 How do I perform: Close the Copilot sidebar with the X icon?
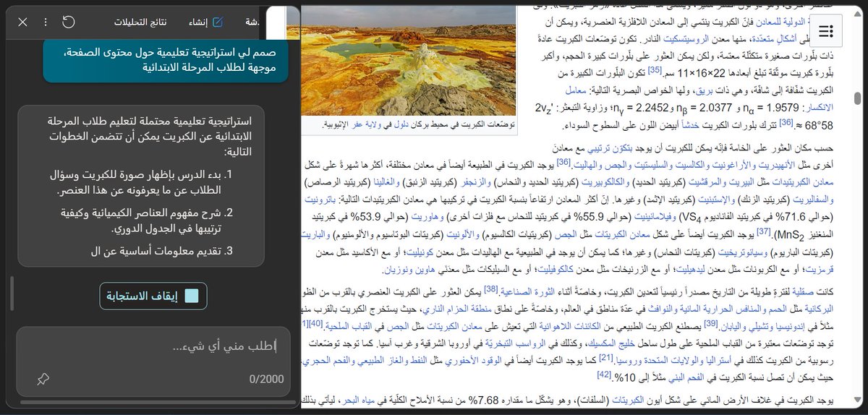(x=22, y=22)
